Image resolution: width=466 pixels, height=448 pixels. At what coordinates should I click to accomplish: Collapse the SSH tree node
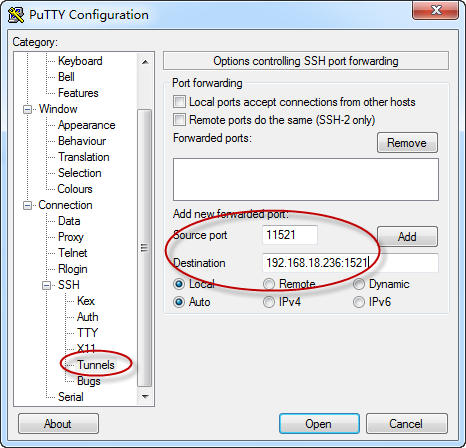coord(47,285)
